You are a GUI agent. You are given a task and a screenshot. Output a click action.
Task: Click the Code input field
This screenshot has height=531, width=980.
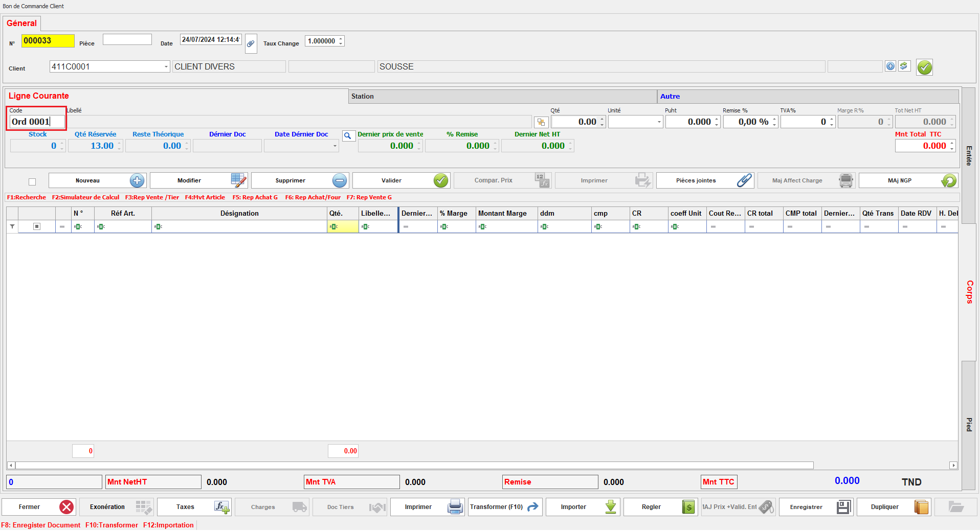coord(37,122)
